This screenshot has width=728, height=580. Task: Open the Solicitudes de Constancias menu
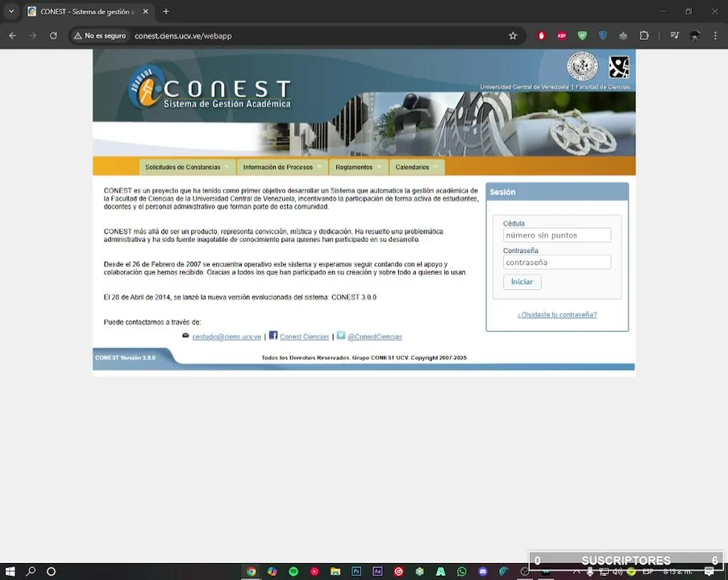(x=187, y=167)
